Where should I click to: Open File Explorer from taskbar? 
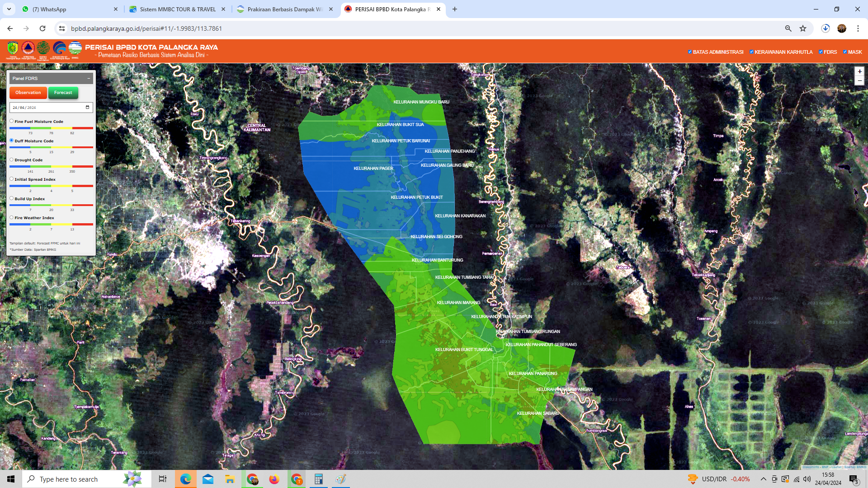coord(230,479)
